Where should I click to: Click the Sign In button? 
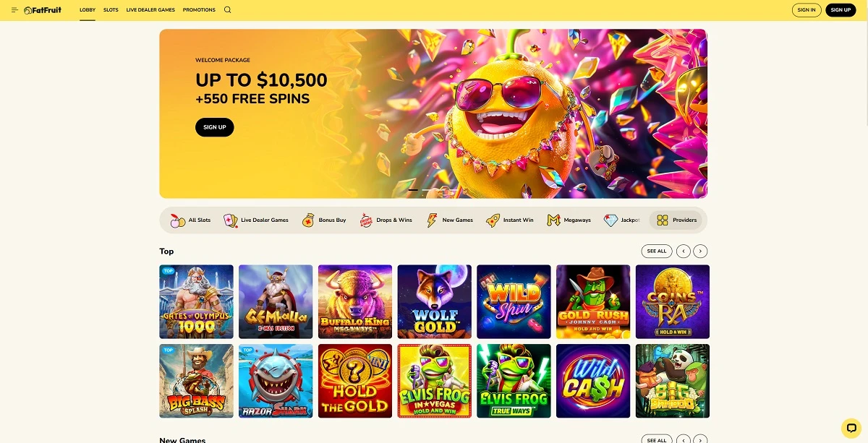point(807,10)
